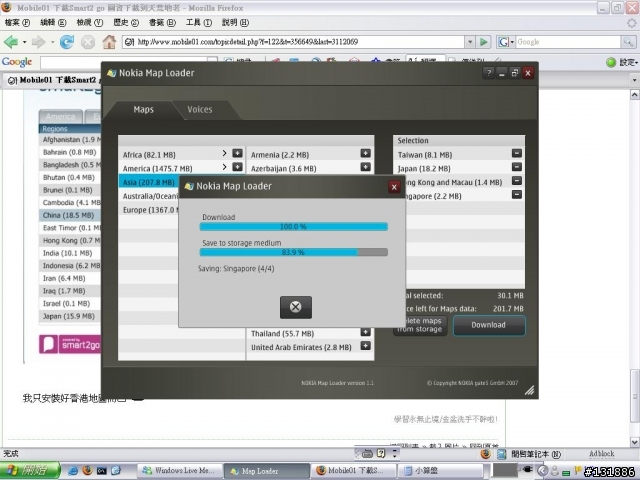This screenshot has height=480, width=640.
Task: Open the 書籤 (Bookmarks) menu
Action: tap(162, 22)
